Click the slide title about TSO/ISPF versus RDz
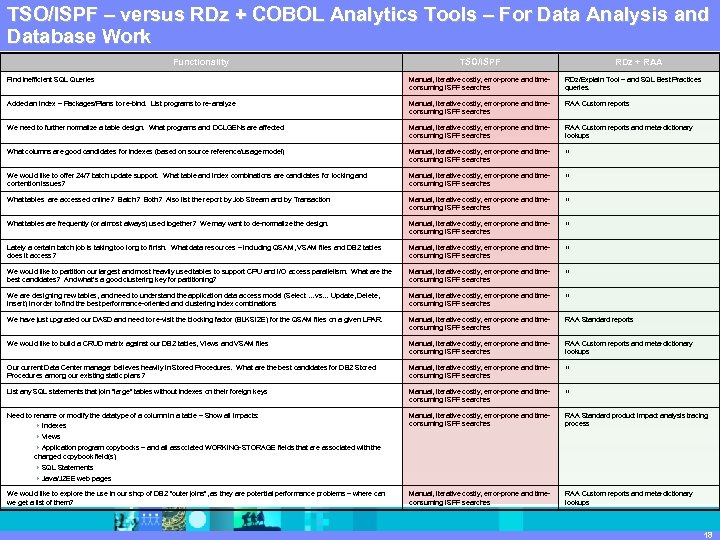The height and width of the screenshot is (540, 720). (x=358, y=25)
